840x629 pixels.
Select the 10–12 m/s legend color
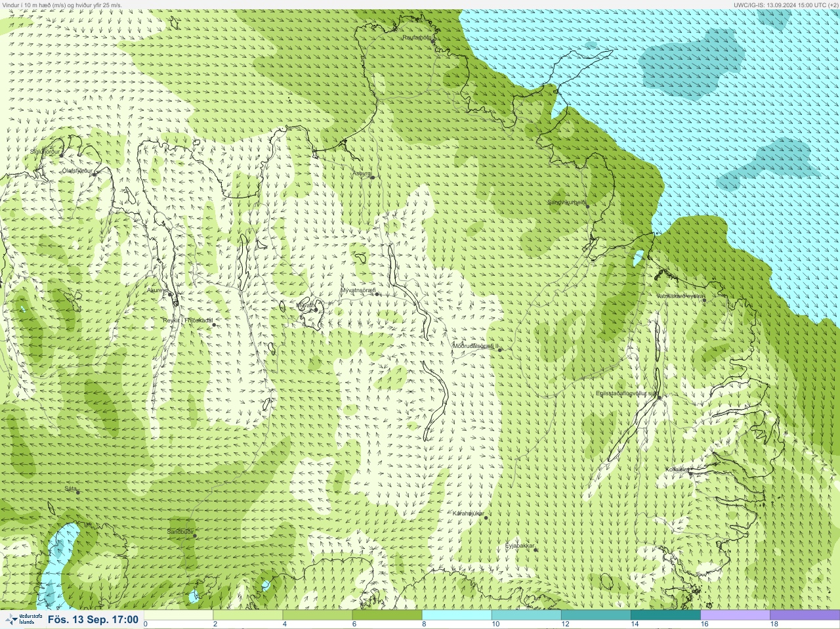point(526,615)
